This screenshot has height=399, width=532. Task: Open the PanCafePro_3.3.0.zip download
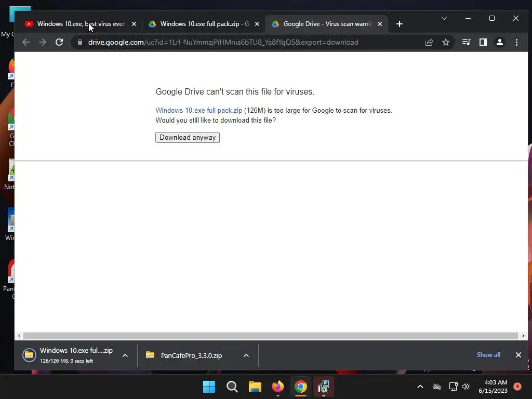[x=184, y=355]
